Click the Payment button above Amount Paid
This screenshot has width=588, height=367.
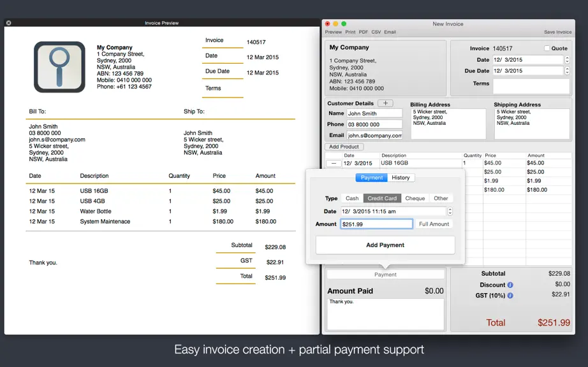tap(385, 275)
